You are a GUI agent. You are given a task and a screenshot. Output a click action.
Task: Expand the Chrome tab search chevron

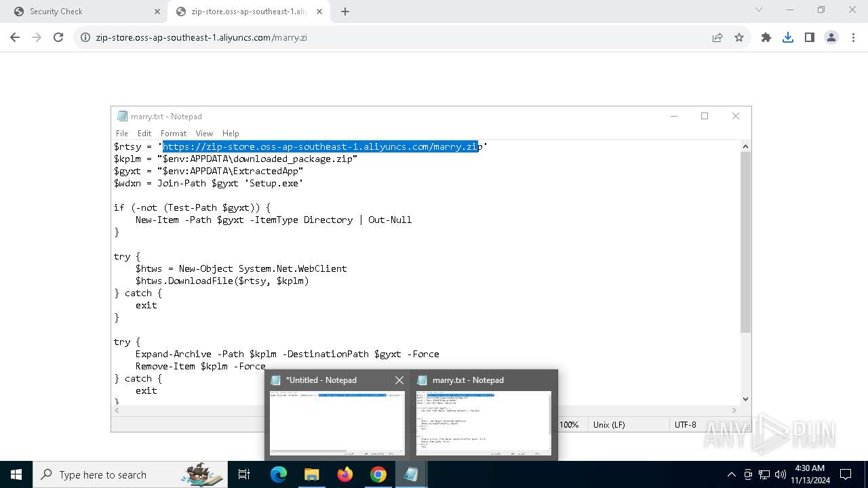[759, 9]
